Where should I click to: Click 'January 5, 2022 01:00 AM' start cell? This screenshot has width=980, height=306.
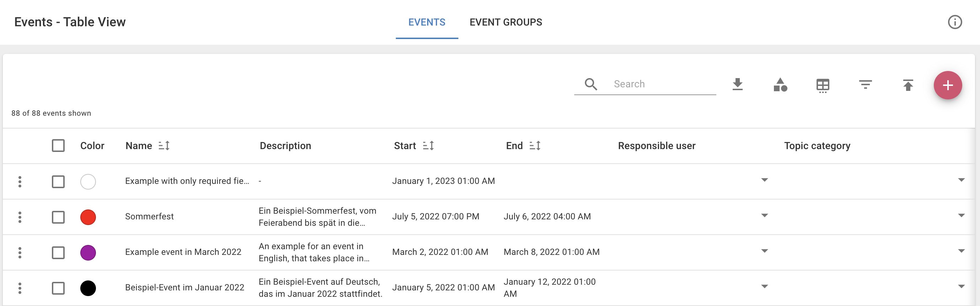coord(443,288)
